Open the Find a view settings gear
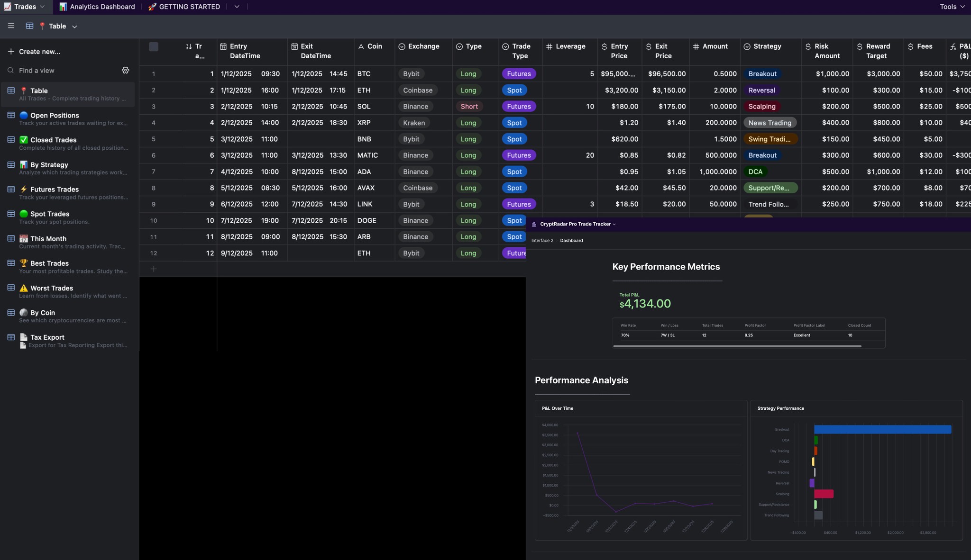Screen dimensions: 971x560 coord(125,70)
